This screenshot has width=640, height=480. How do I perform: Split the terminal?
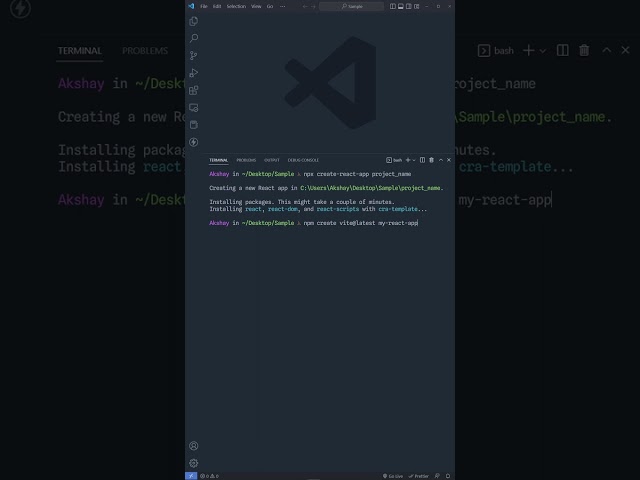pos(422,160)
